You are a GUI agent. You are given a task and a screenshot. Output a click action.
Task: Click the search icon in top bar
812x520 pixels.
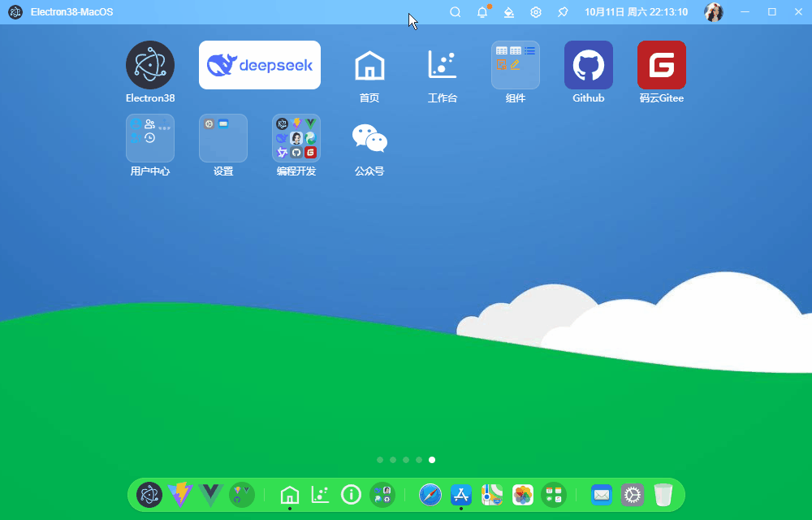click(456, 12)
